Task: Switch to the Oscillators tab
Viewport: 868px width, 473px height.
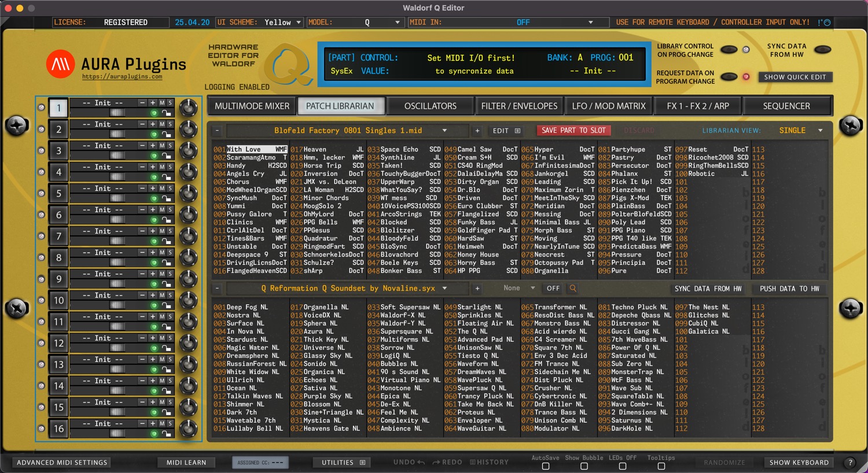Action: point(431,106)
